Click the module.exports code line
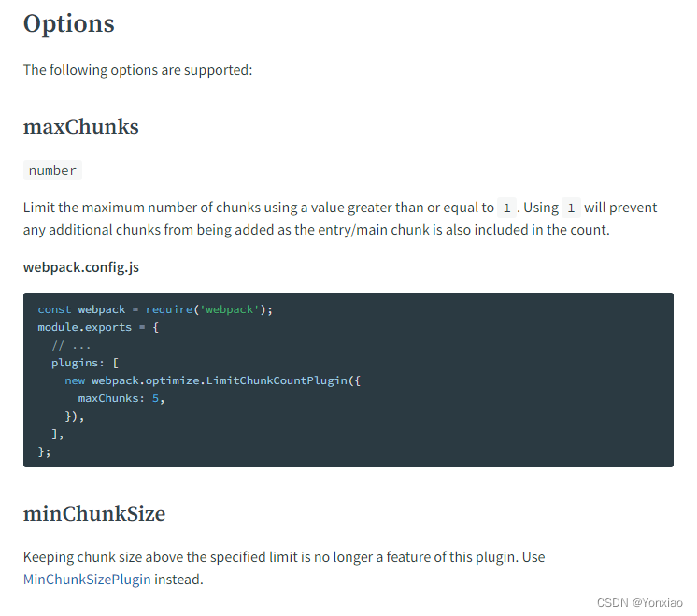The width and height of the screenshot is (697, 616). pos(98,327)
